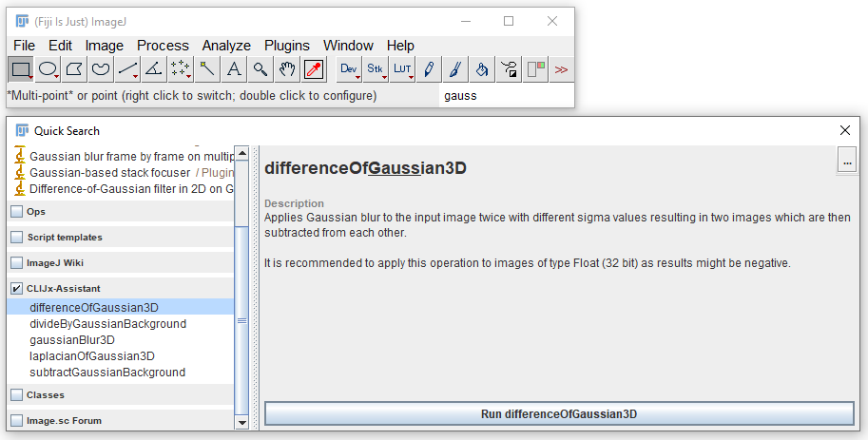Activate the Wand tracing tool

click(207, 69)
